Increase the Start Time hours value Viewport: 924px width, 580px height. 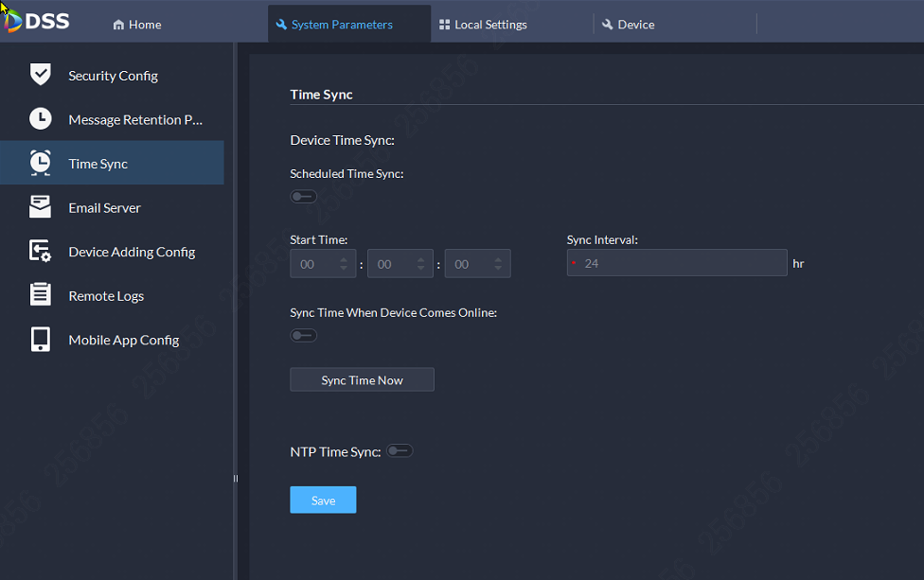pyautogui.click(x=344, y=259)
